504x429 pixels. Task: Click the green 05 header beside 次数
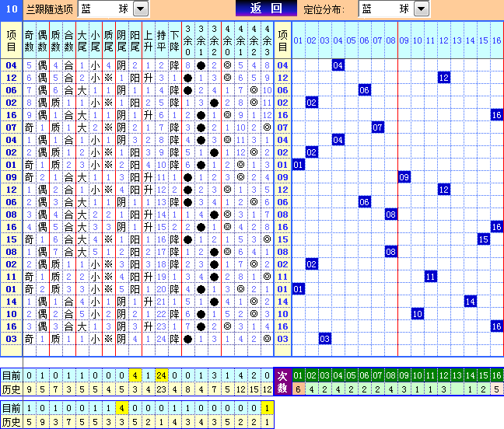point(351,375)
